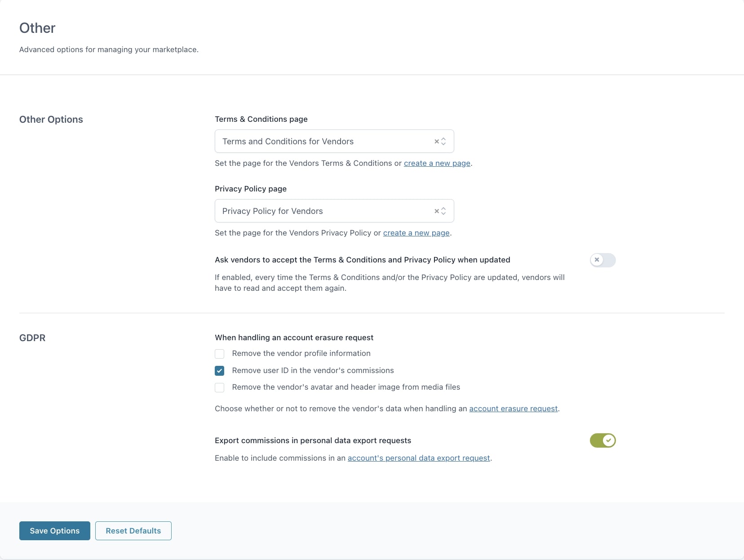Open the Privacy Policy for Vendors dropdown
This screenshot has height=560, width=744.
tap(323, 211)
